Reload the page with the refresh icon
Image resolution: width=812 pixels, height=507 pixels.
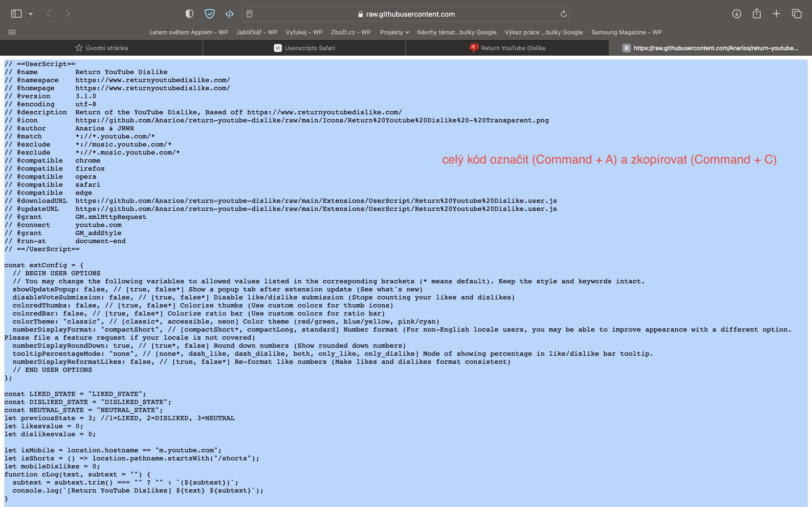click(563, 14)
